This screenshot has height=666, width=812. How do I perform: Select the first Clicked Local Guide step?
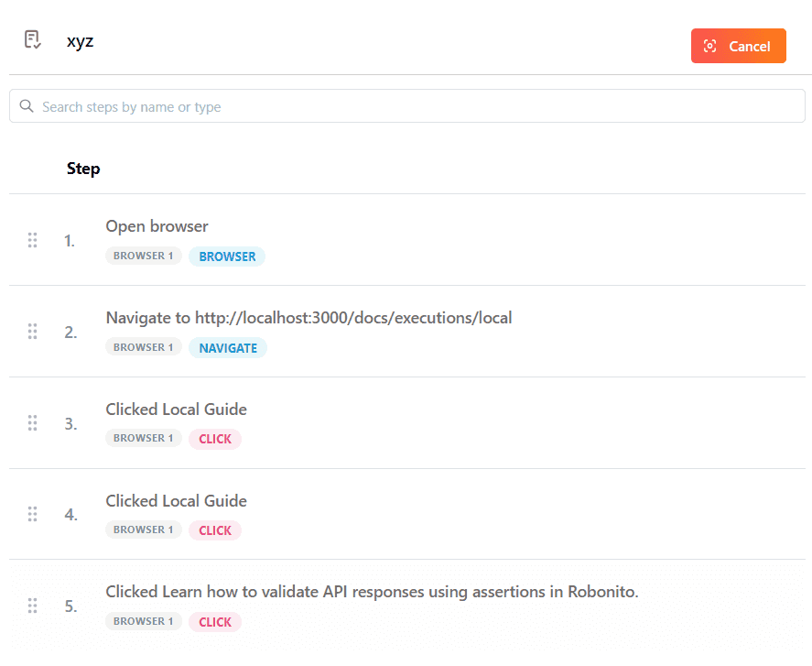tap(176, 409)
